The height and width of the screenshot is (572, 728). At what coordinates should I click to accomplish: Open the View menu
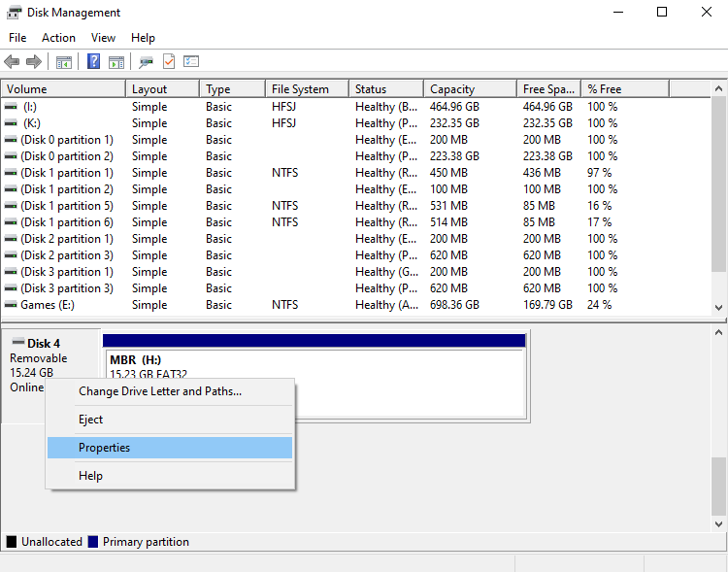pos(103,38)
